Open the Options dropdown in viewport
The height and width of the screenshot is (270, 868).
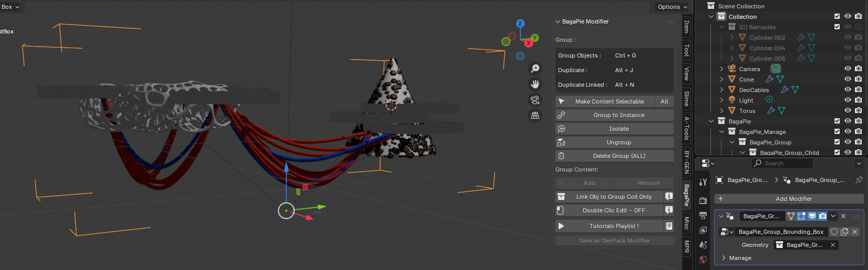pyautogui.click(x=672, y=7)
